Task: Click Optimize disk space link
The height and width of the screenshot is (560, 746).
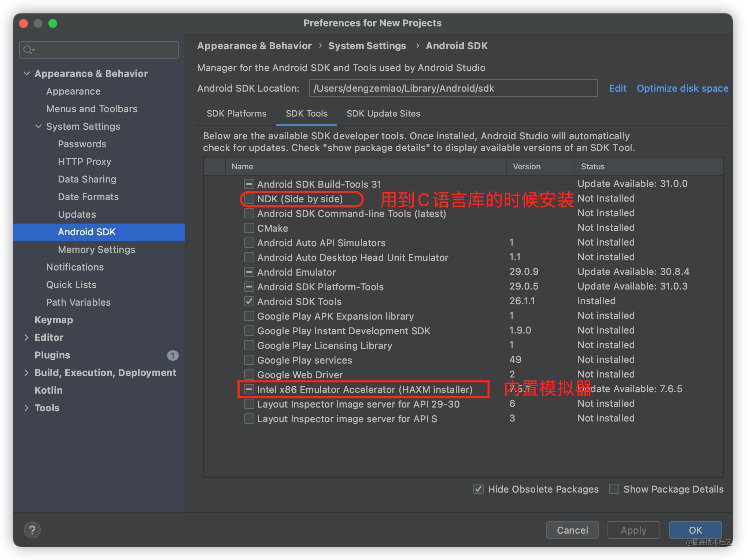Action: pos(683,88)
